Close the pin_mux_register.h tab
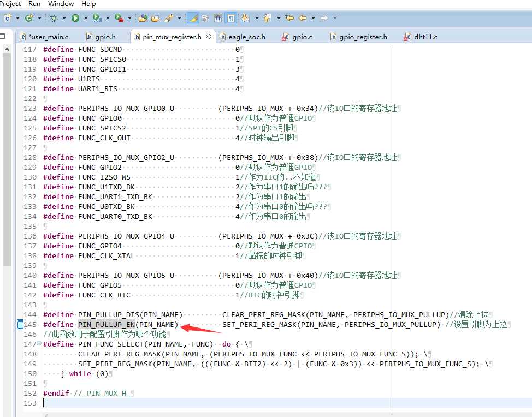The height and width of the screenshot is (417, 532). pyautogui.click(x=209, y=36)
